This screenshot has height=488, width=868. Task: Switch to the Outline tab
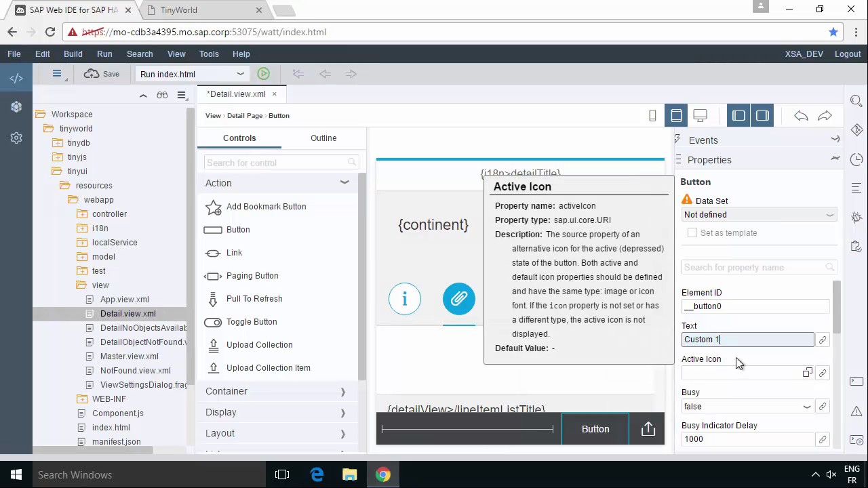coord(323,138)
